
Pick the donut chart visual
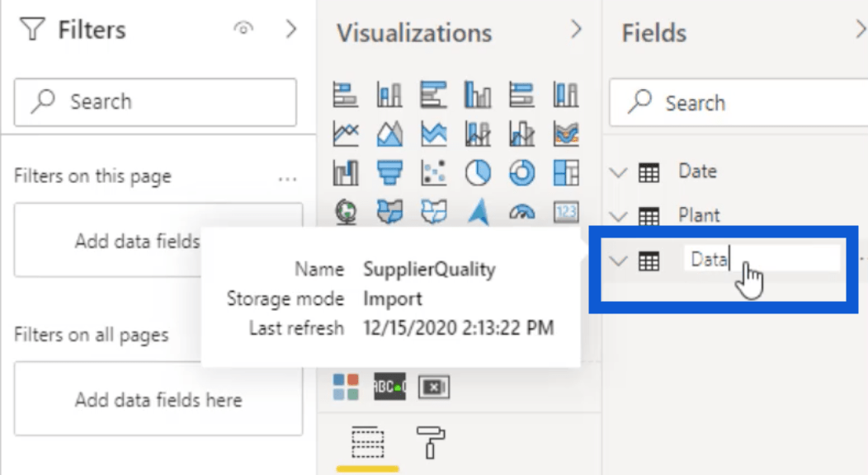521,173
